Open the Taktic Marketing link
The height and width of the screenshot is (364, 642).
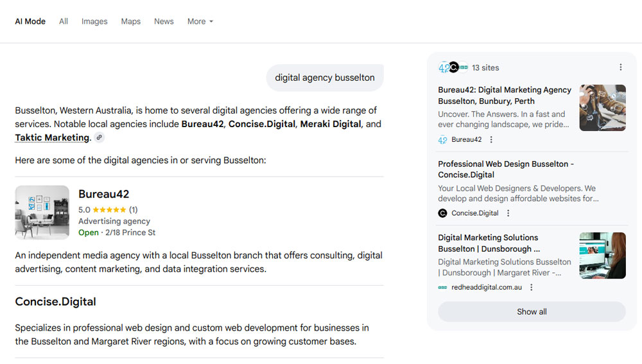52,137
